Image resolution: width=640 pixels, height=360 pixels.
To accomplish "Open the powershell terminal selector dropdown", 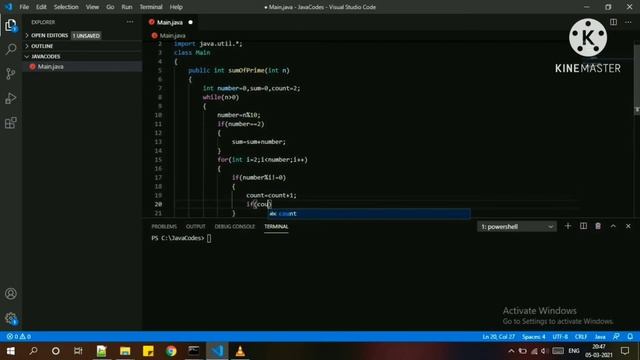I will tap(516, 227).
